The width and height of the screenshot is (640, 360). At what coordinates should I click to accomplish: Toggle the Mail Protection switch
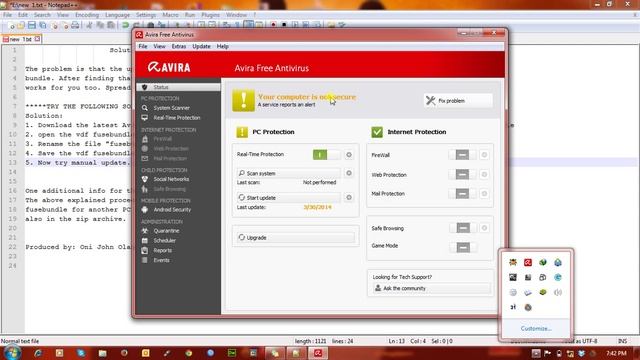[x=462, y=193]
